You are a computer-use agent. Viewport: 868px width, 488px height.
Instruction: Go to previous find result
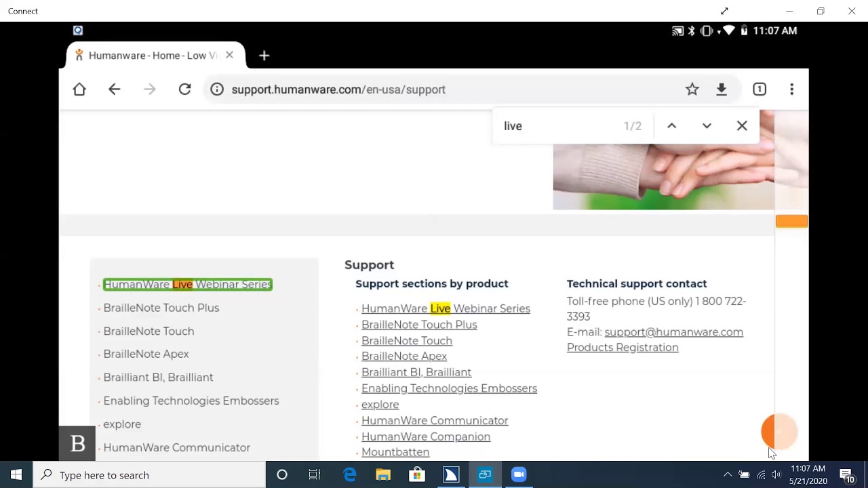[671, 126]
